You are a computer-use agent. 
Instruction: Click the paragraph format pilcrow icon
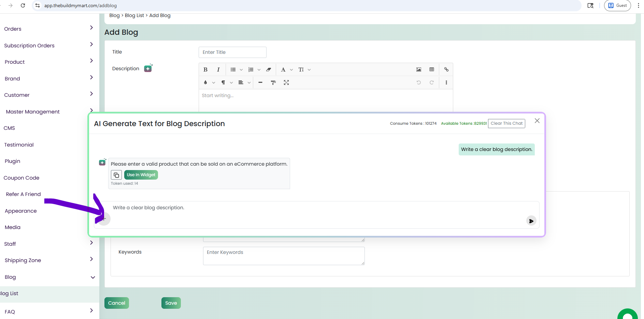223,82
